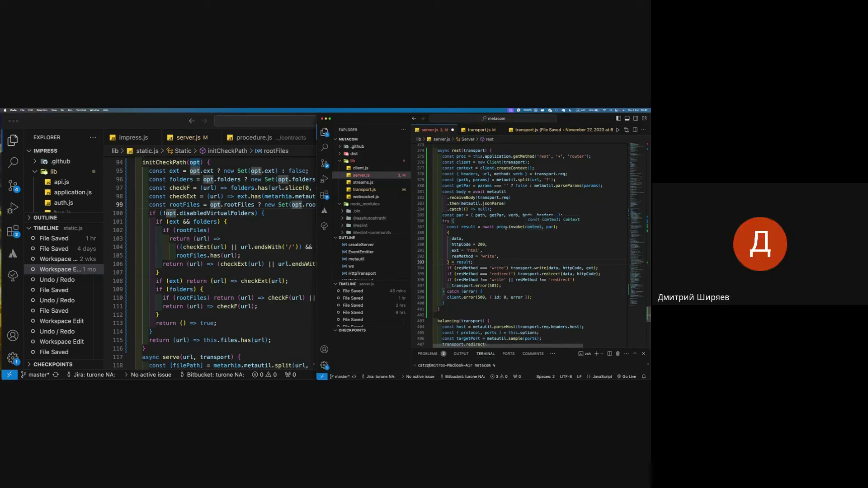Toggle primary sidebar layout in metacom window
The image size is (868, 488).
(x=618, y=118)
